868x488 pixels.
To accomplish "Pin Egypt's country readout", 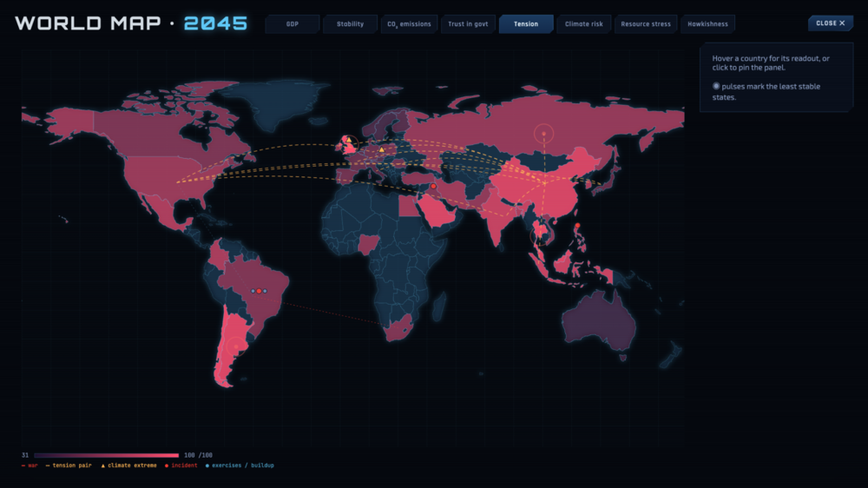I will 409,206.
